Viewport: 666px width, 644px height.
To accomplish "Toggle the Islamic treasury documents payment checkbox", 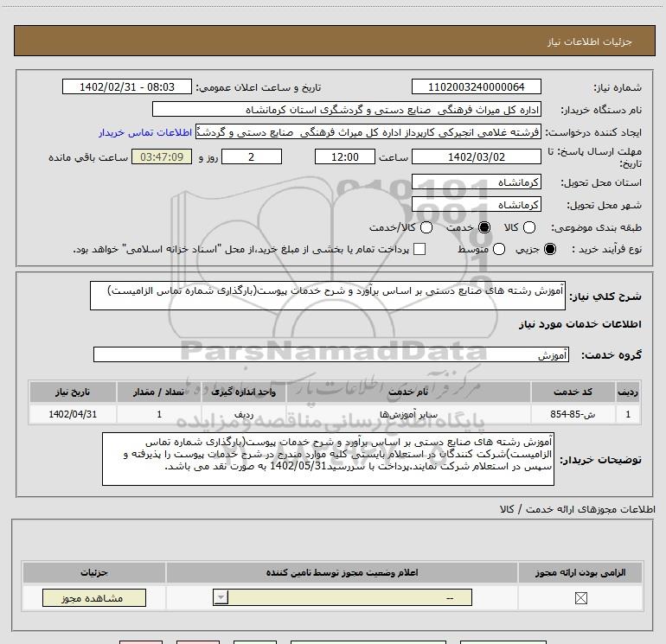I will pyautogui.click(x=419, y=249).
